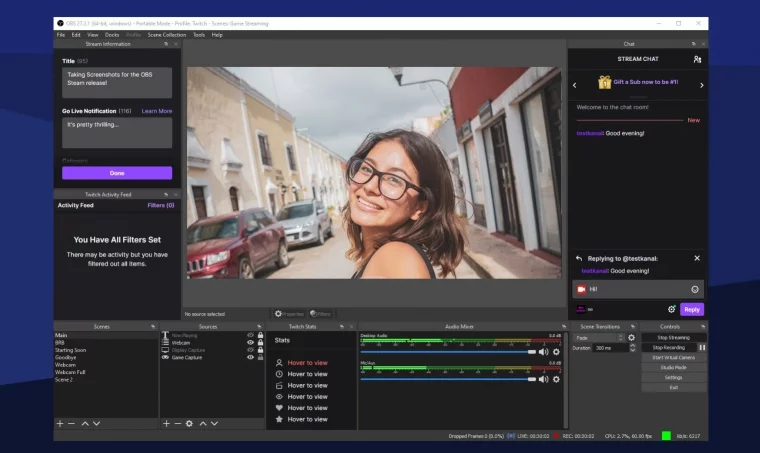Select the Starting Soon scene
Image resolution: width=760 pixels, height=453 pixels.
105,350
